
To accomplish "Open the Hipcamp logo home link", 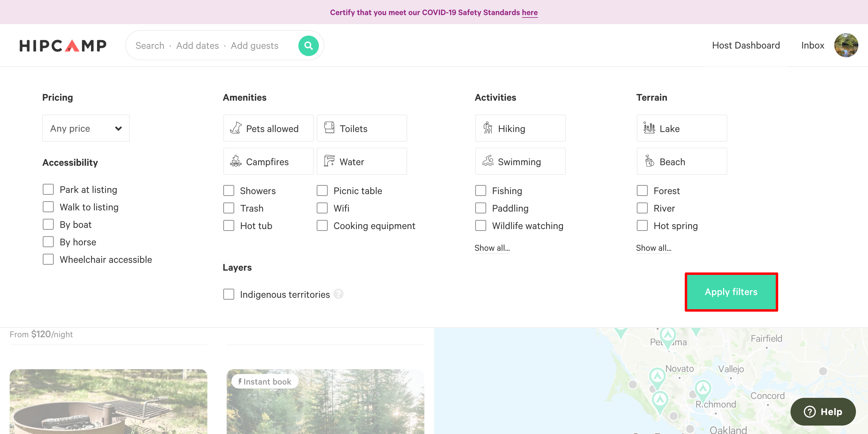I will click(x=63, y=46).
